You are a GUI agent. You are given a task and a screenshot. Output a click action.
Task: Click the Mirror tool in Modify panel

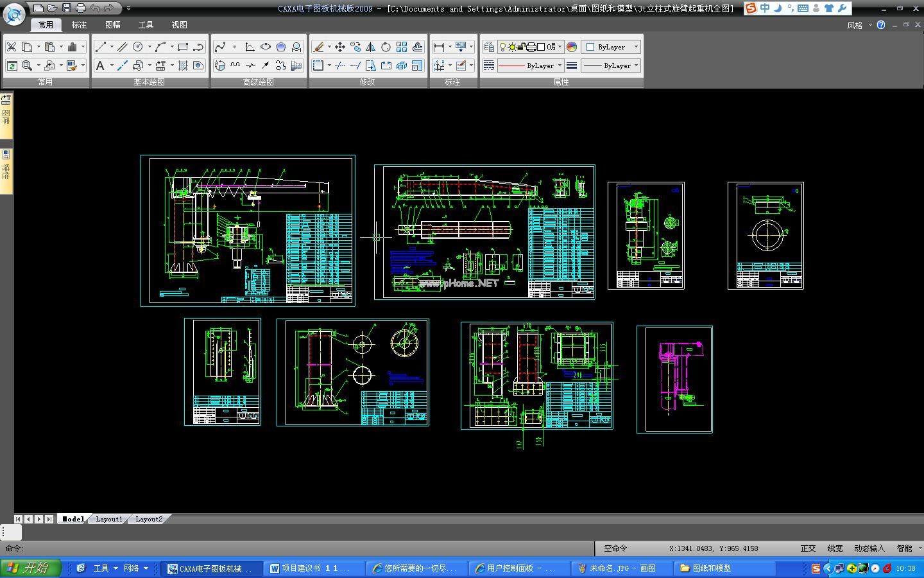370,47
